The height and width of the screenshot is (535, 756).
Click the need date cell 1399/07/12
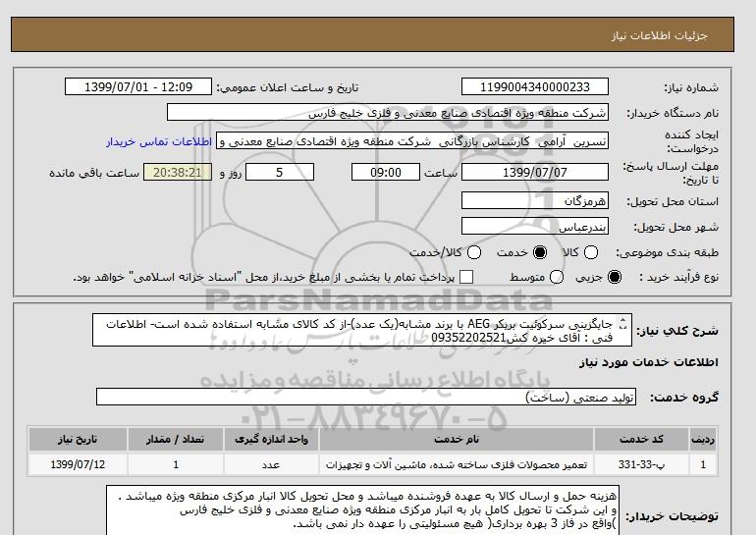coord(78,464)
